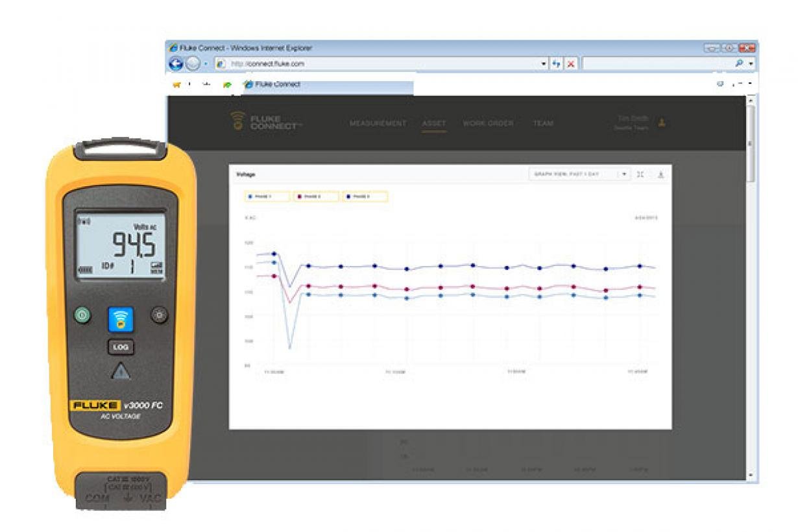This screenshot has width=798, height=532.
Task: Download the voltage graph data
Action: 660,175
